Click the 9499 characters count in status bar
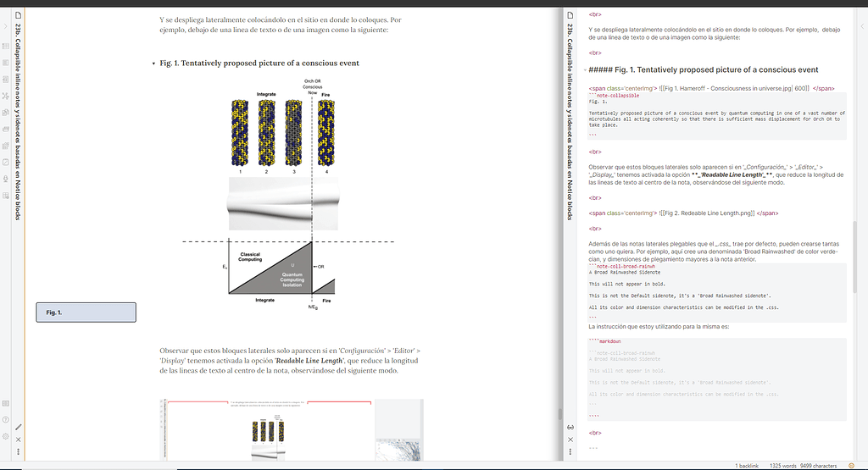 click(x=818, y=466)
